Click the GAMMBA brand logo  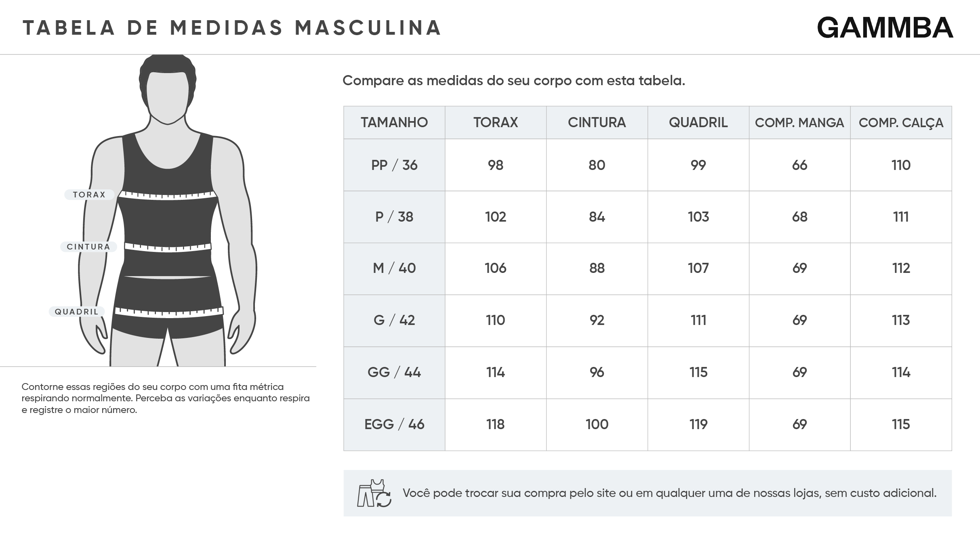point(885,28)
